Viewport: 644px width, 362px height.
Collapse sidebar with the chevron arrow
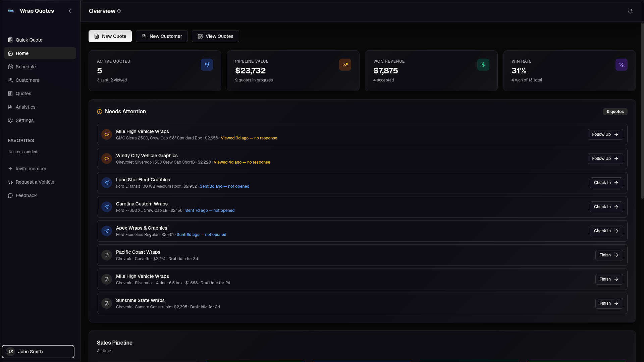[x=70, y=11]
